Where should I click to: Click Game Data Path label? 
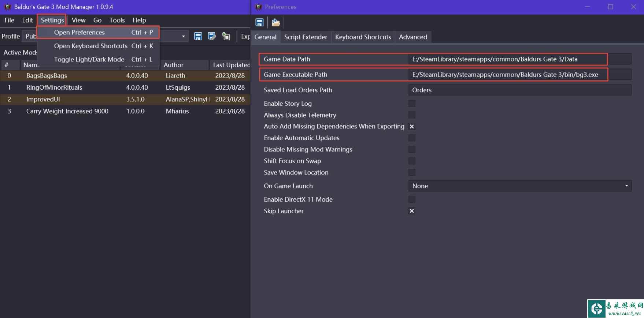pyautogui.click(x=287, y=59)
